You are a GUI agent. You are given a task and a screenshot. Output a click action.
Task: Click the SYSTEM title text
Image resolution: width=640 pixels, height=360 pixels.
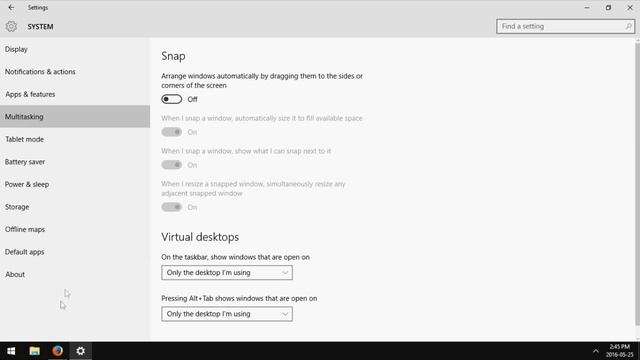point(40,27)
